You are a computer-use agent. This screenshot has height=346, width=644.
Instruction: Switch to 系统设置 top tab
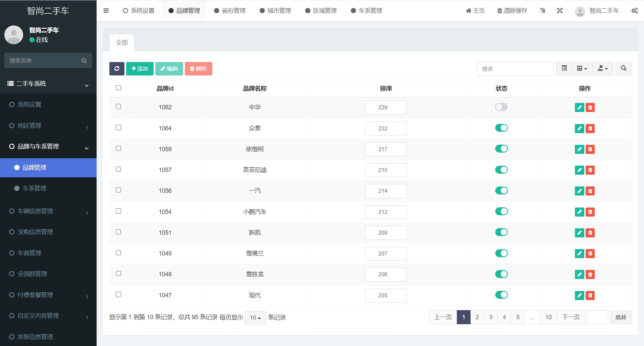(x=139, y=11)
